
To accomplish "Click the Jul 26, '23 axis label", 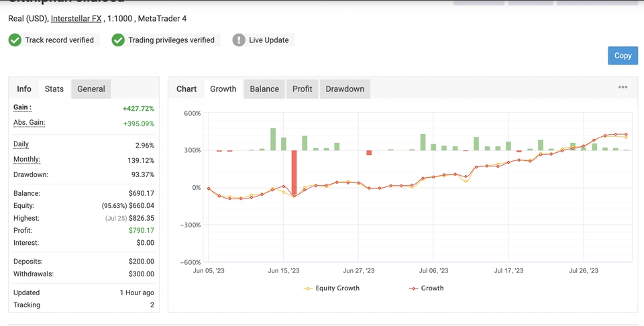I will [583, 270].
